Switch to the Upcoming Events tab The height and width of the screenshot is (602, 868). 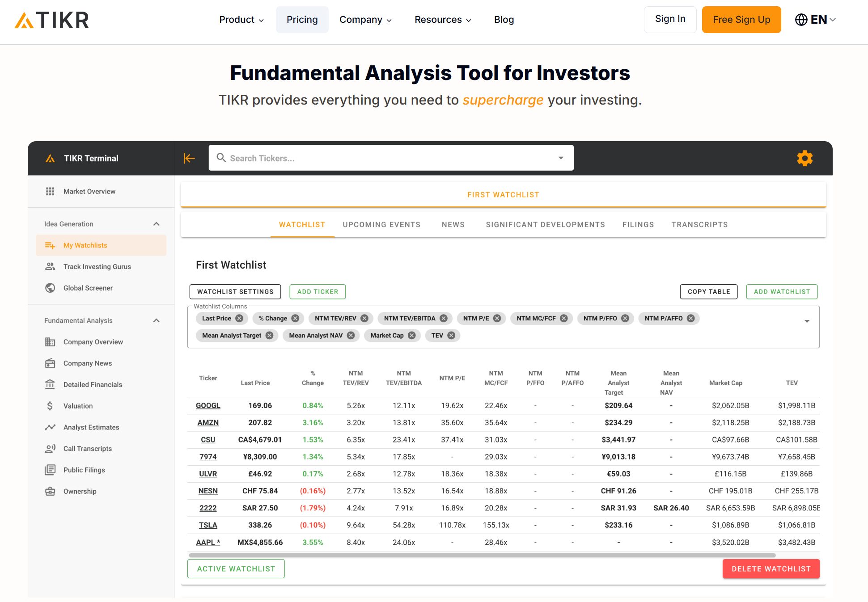[x=381, y=225]
